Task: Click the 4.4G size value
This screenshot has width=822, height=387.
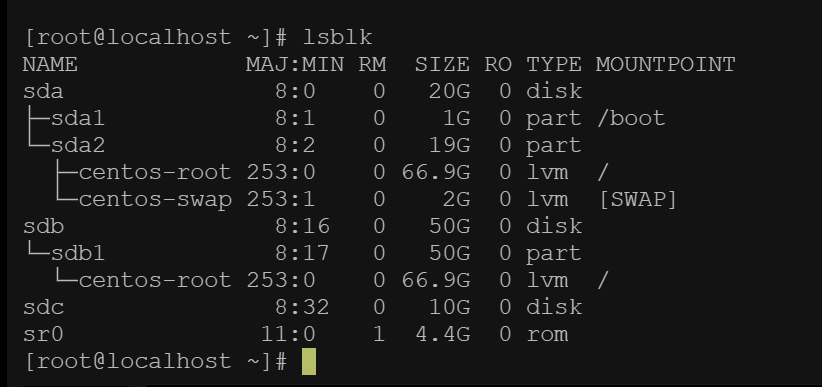Action: 442,335
